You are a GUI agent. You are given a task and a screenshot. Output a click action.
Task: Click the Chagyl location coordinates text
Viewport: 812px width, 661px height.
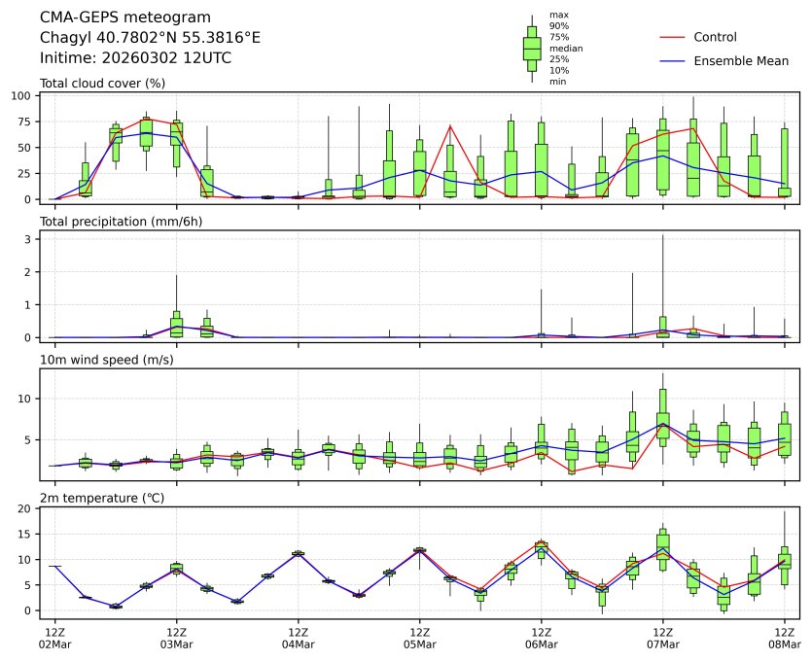[x=150, y=38]
